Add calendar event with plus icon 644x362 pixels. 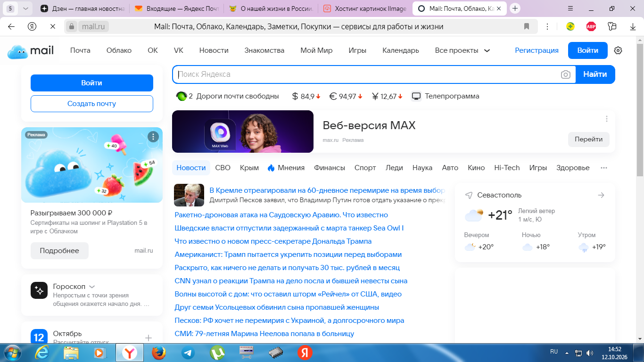[149, 338]
